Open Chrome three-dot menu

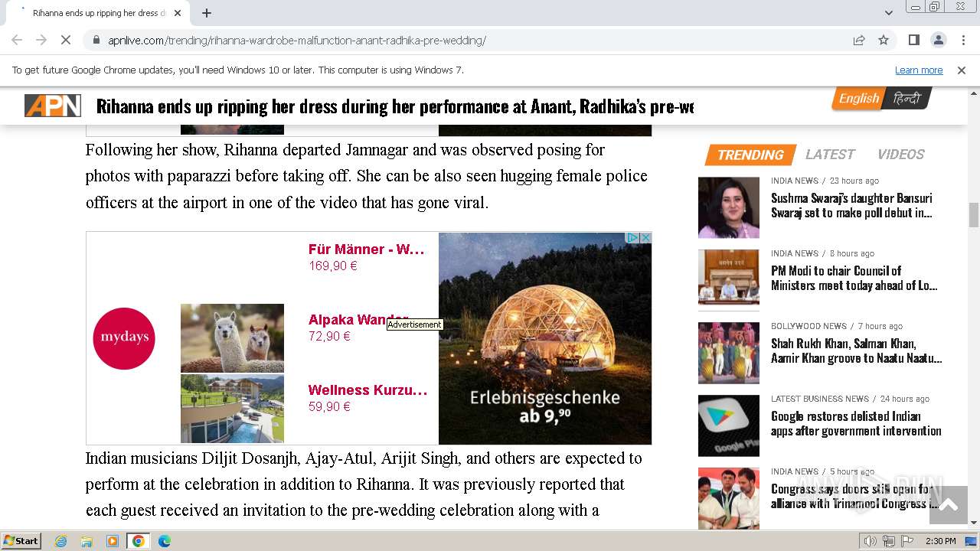click(962, 40)
